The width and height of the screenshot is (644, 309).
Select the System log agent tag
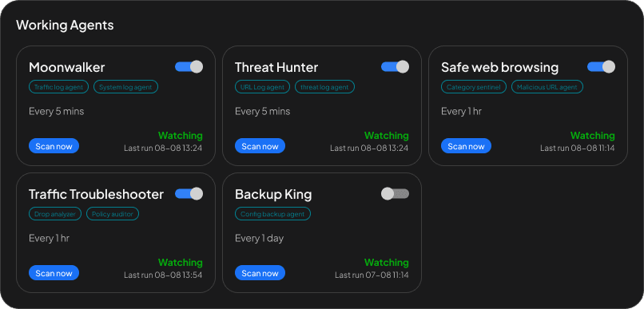(x=125, y=87)
